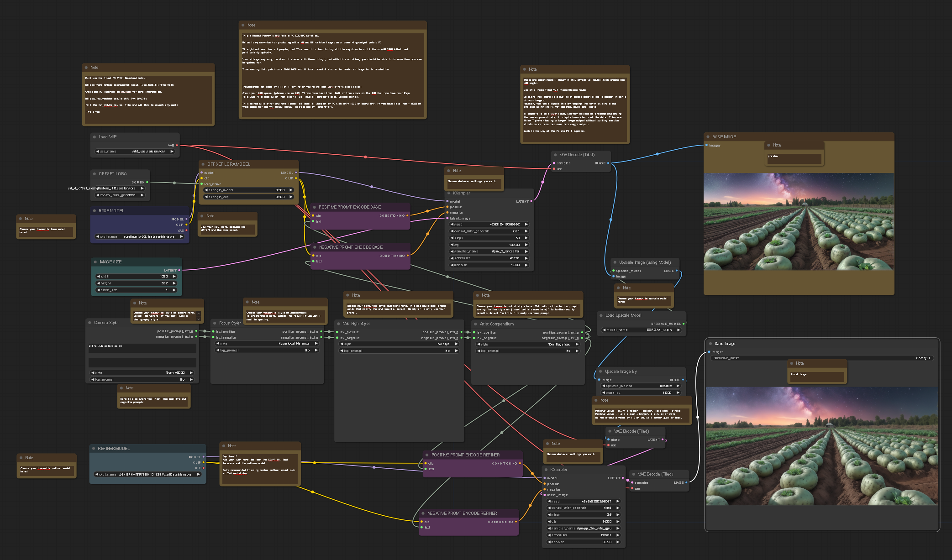Click the Load VAE node's collapse dot
Image resolution: width=952 pixels, height=560 pixels.
coord(94,137)
